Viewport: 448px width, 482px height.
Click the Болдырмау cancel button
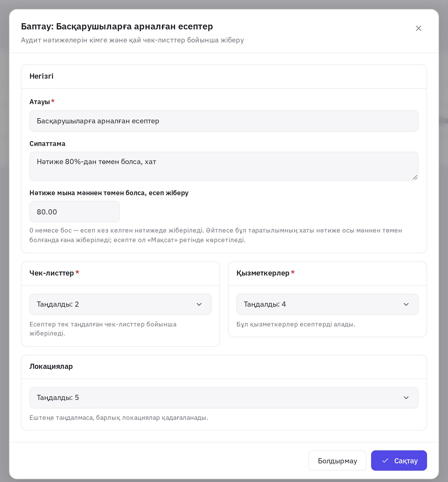pos(337,461)
